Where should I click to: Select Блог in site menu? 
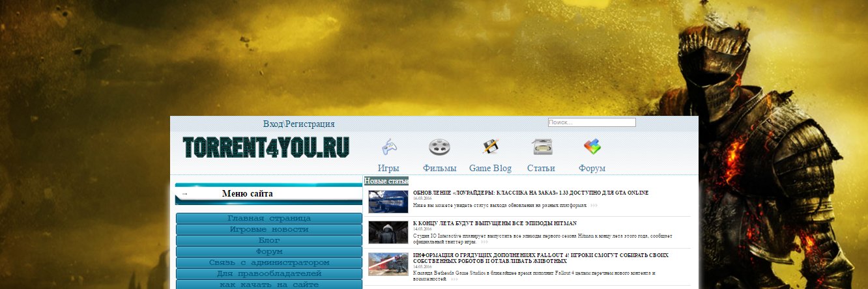click(269, 240)
